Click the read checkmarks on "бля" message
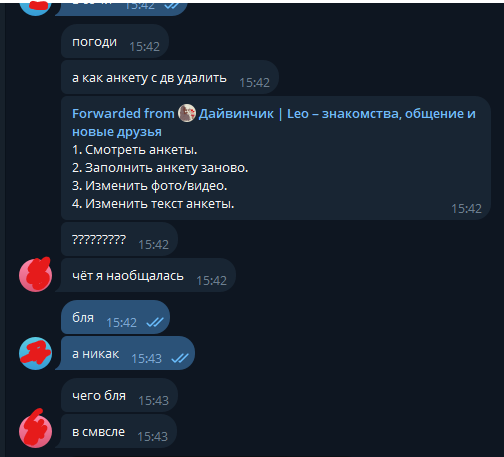The image size is (504, 457). 155,322
